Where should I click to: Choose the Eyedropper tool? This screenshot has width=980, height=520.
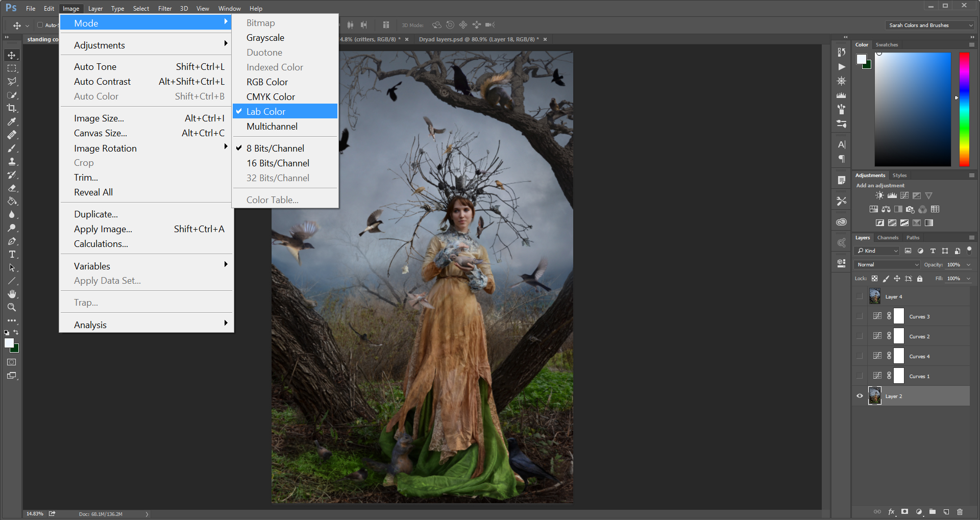tap(12, 121)
